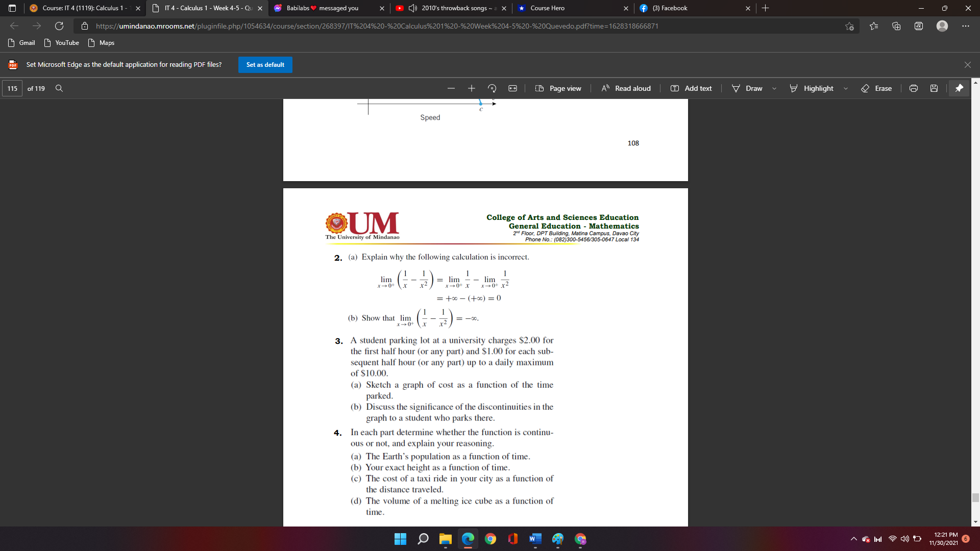
Task: Open the Draw pen options dropdown
Action: pyautogui.click(x=774, y=88)
